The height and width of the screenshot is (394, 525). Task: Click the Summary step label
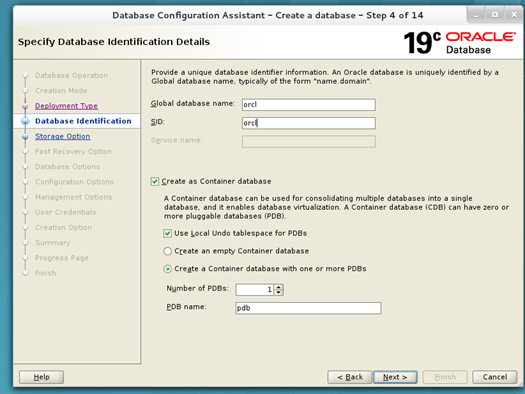point(53,243)
